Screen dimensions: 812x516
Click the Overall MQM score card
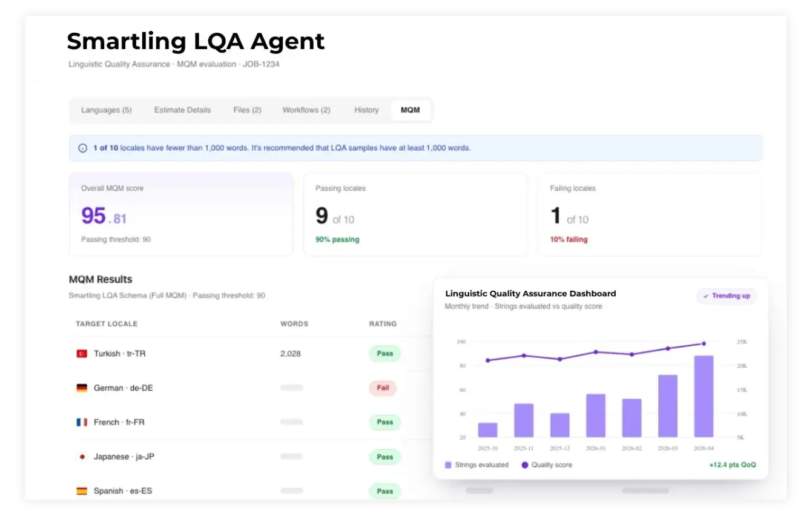pyautogui.click(x=181, y=214)
